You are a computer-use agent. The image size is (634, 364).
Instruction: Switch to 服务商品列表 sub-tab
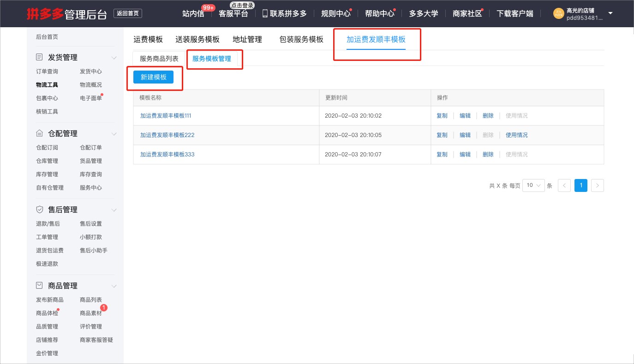159,59
